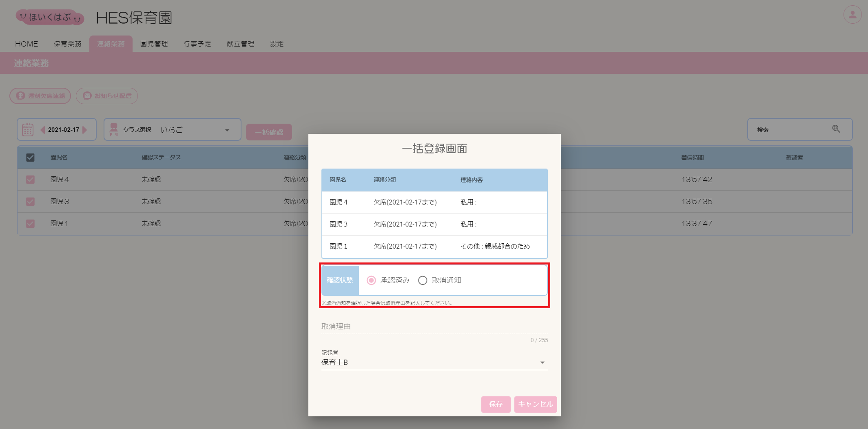Switch to the 園児管理 tab
The height and width of the screenshot is (429, 868).
click(154, 44)
